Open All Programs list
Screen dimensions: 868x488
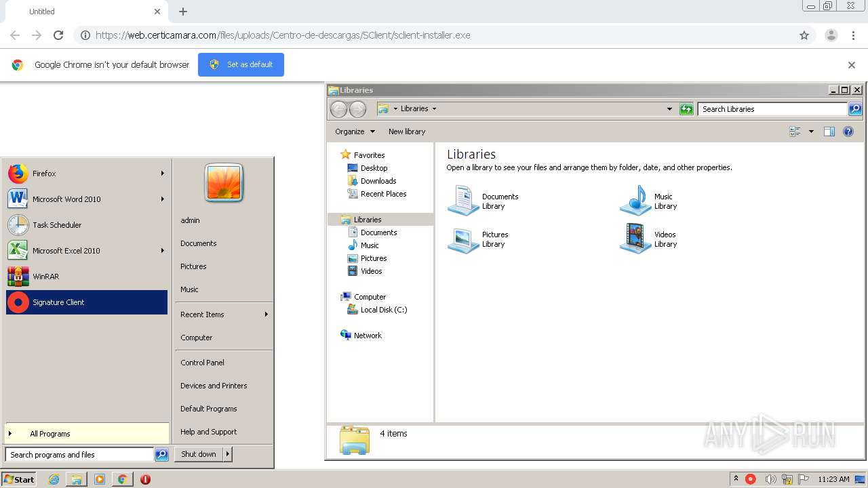(x=87, y=434)
